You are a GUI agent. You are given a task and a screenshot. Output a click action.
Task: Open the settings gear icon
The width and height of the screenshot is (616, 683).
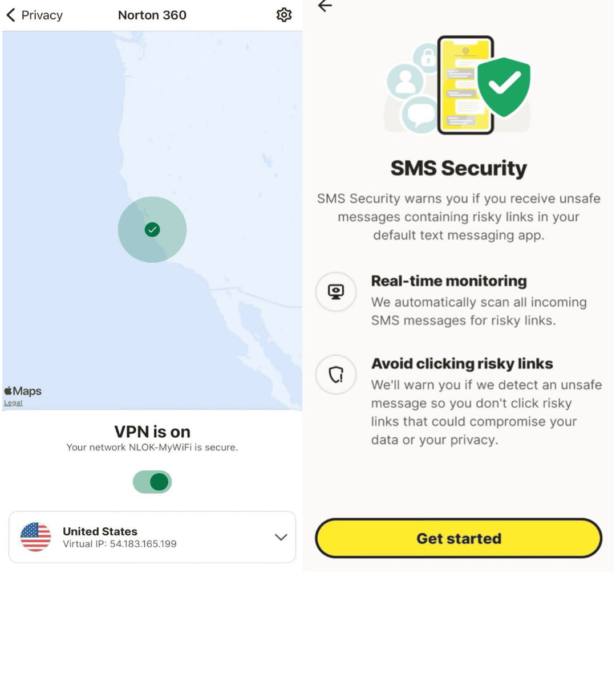coord(283,15)
